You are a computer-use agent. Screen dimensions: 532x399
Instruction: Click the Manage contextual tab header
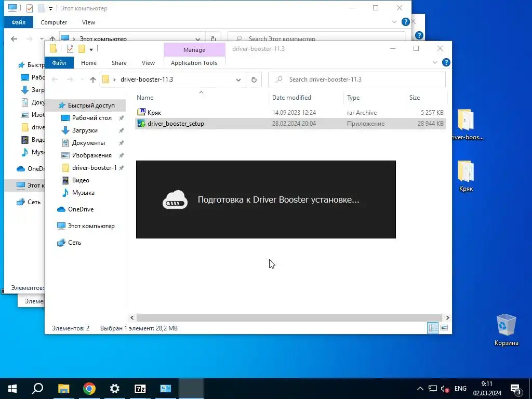coord(194,50)
